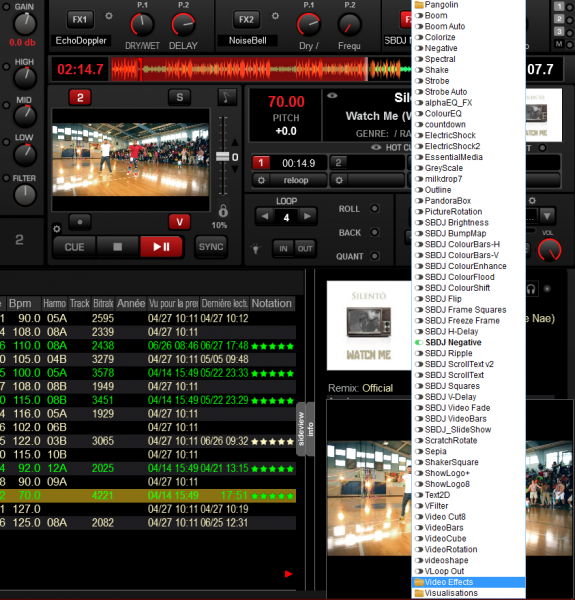Image resolution: width=575 pixels, height=600 pixels.
Task: Click the pitch slider handle
Action: pos(223,157)
